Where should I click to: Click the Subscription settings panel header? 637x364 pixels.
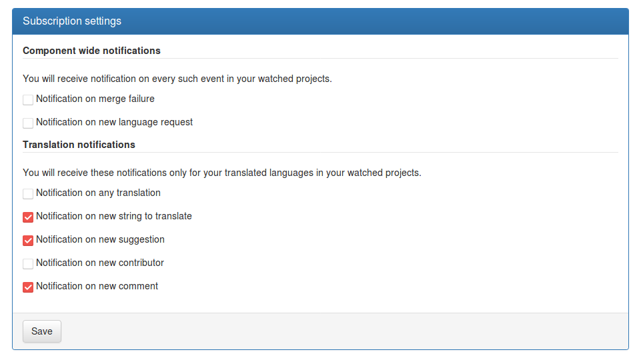(320, 21)
